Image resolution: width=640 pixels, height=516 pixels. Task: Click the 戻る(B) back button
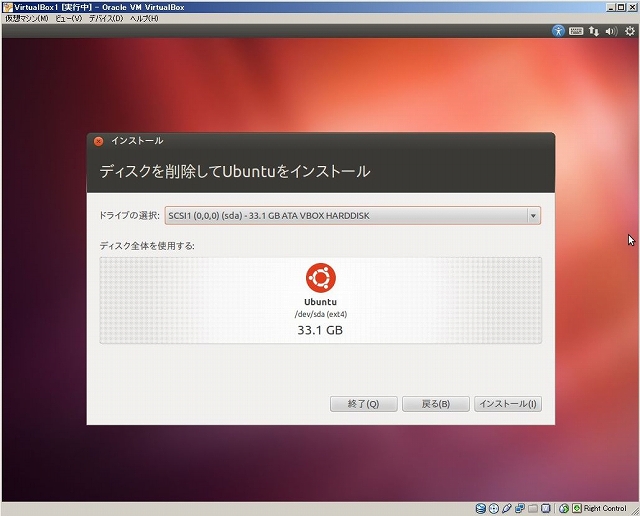(436, 404)
